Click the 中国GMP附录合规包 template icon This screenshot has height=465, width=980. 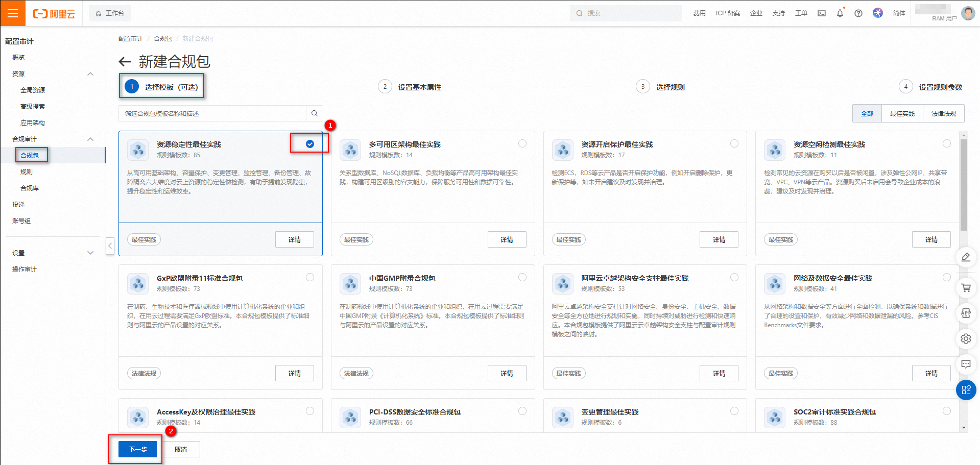pyautogui.click(x=350, y=283)
